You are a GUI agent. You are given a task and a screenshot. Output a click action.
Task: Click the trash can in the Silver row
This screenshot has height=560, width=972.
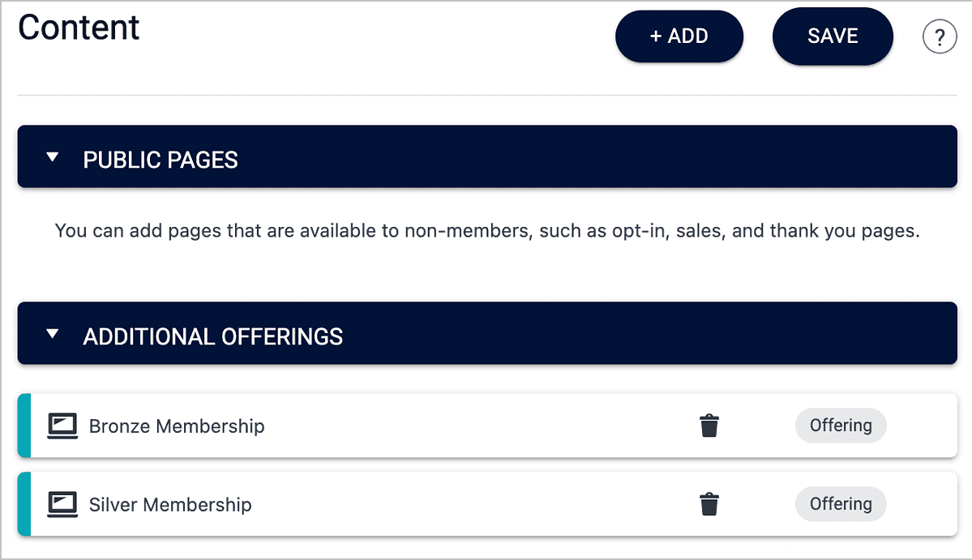coord(709,503)
